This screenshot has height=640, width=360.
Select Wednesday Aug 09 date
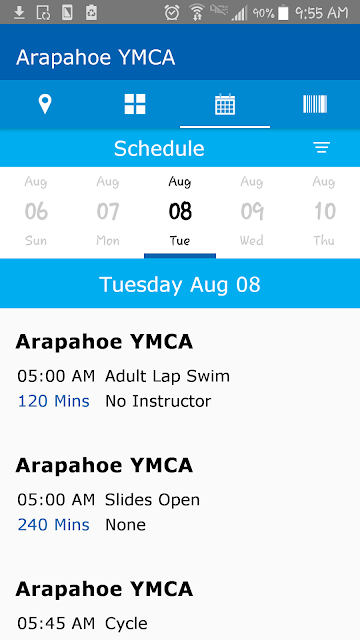coord(252,211)
